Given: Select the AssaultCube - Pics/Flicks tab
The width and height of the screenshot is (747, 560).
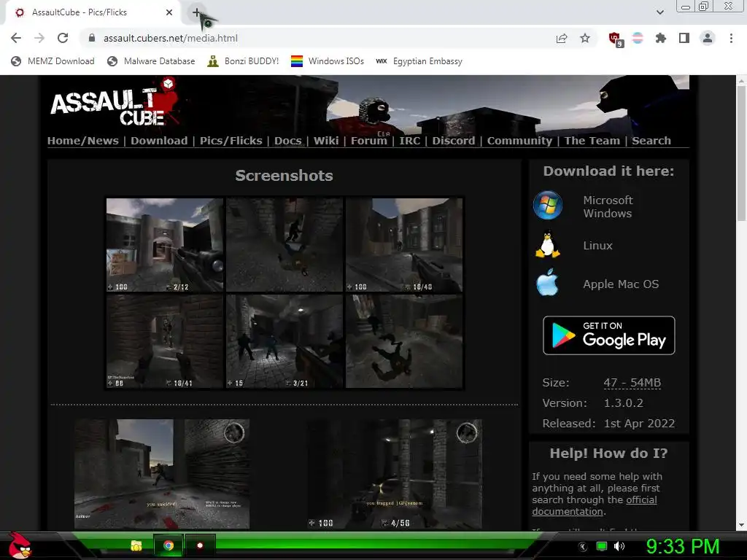Looking at the screenshot, I should (x=93, y=12).
